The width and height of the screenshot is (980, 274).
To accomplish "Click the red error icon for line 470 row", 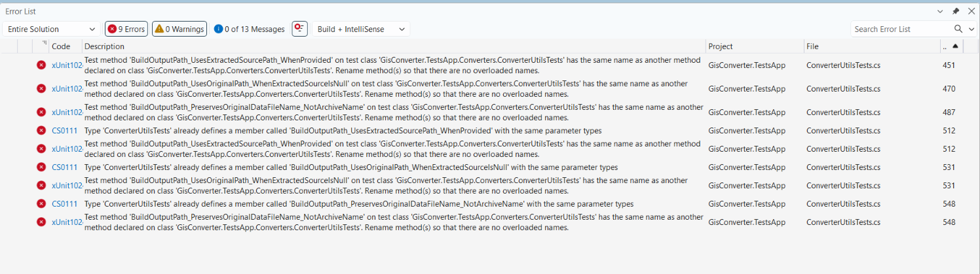I will click(x=41, y=89).
